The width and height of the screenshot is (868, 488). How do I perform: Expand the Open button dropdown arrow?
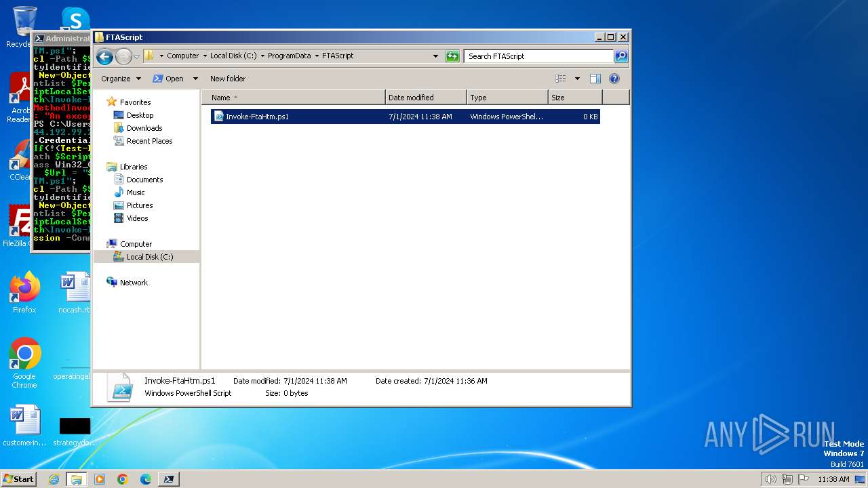pyautogui.click(x=195, y=79)
